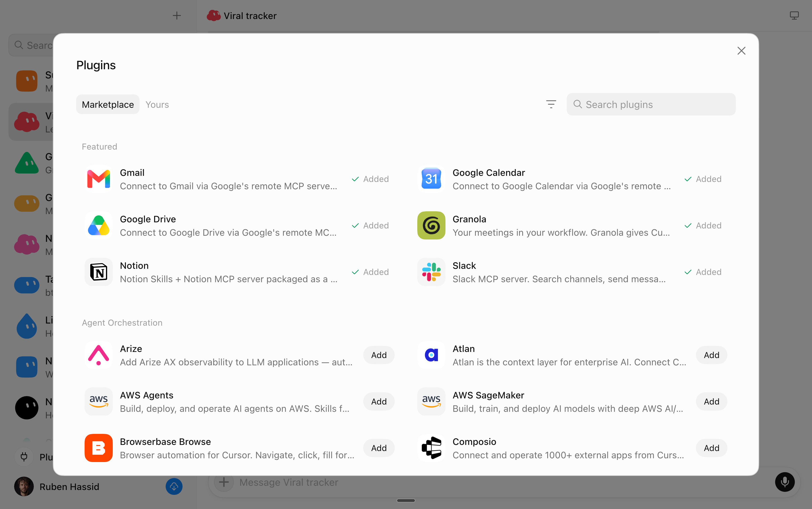Select the orange square agent avatar in sidebar
Viewport: 812px width, 509px height.
click(x=27, y=81)
